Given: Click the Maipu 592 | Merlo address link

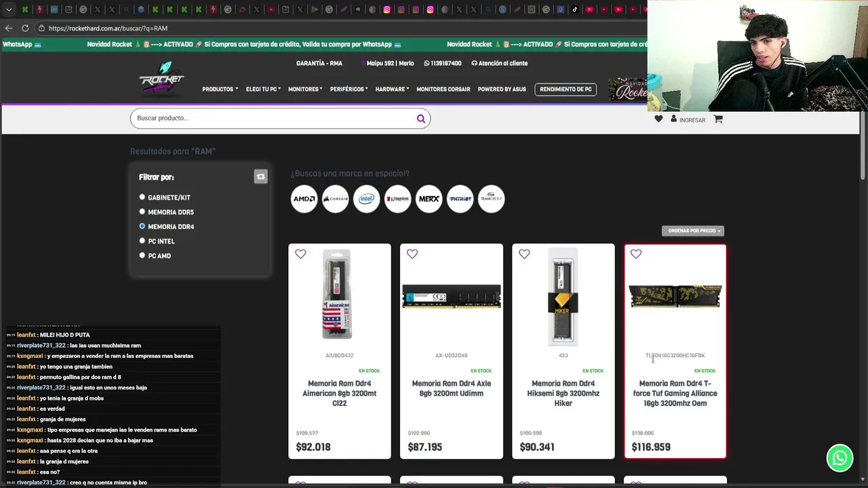Looking at the screenshot, I should 389,63.
